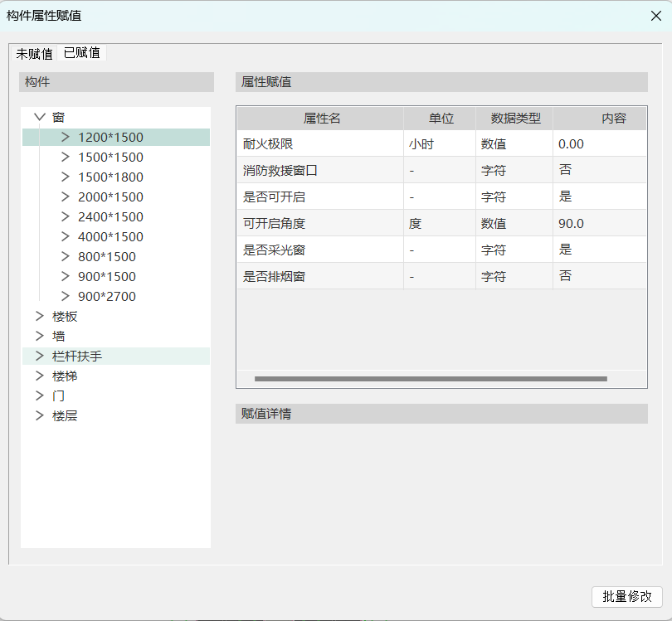Expand the 楼层 category arrow
The height and width of the screenshot is (621, 672).
pyautogui.click(x=39, y=415)
